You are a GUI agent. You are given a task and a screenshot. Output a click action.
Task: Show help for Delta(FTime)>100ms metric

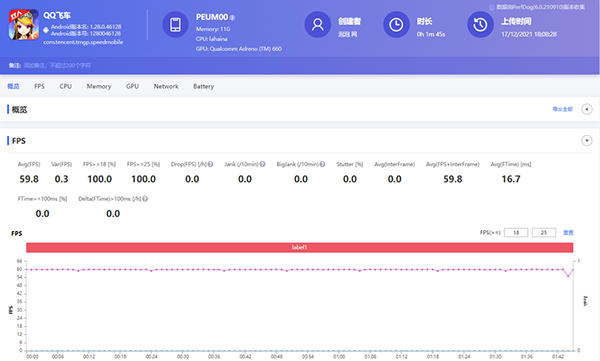click(x=145, y=199)
